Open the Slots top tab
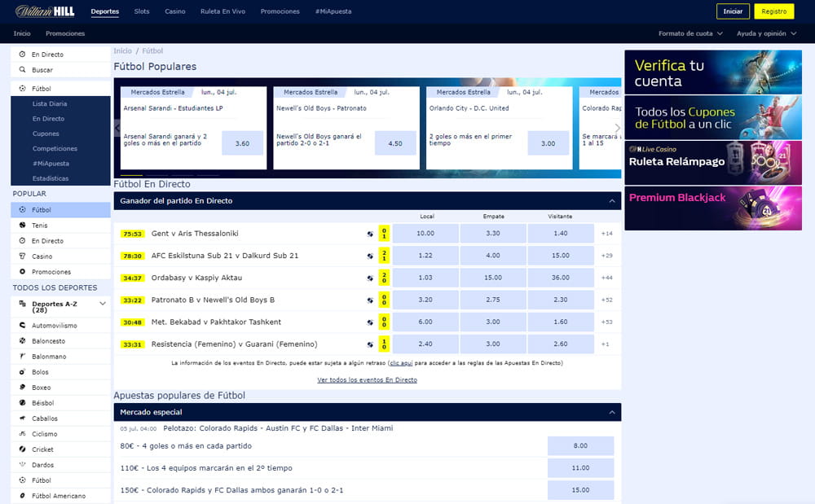815x504 pixels. pos(141,11)
